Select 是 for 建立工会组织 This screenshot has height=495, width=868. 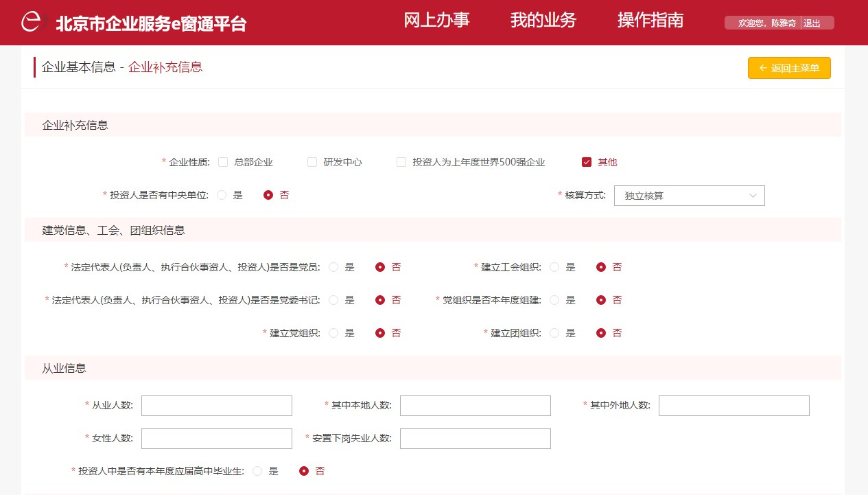pos(554,267)
